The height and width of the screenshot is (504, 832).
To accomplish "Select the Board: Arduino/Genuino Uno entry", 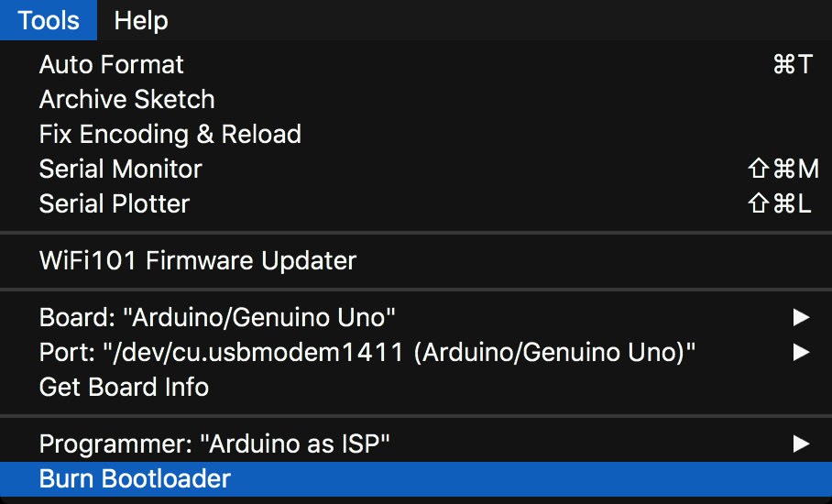I will tap(217, 317).
